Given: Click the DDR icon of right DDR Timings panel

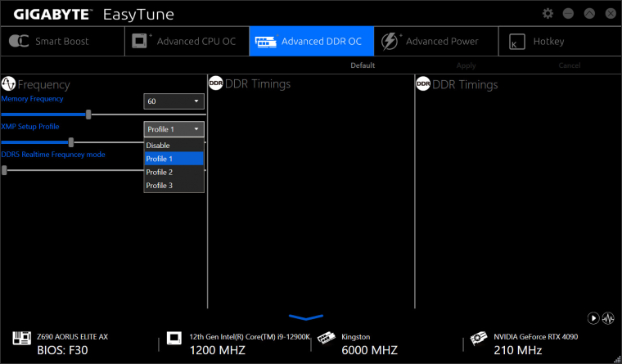Looking at the screenshot, I should (423, 83).
